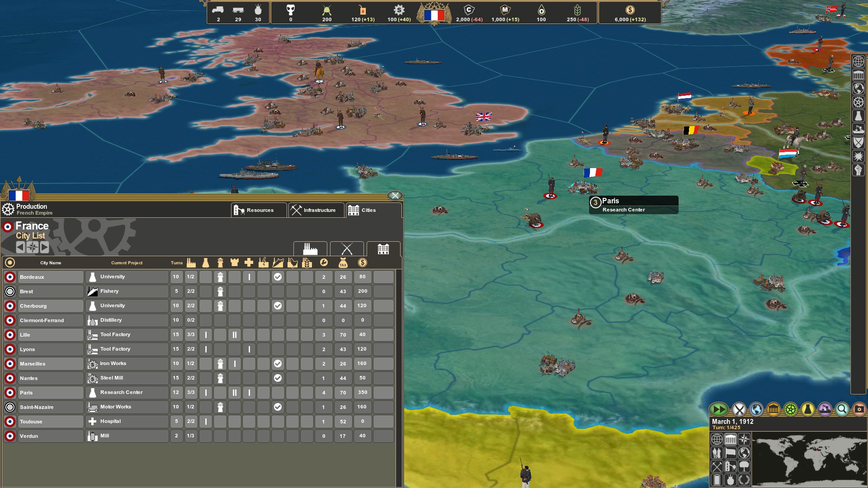The image size is (868, 488).
Task: Click the left arrow beside City List
Action: pos(19,248)
